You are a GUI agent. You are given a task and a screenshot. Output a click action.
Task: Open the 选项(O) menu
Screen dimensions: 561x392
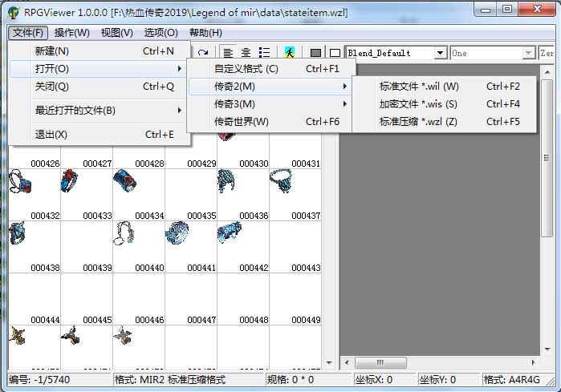click(x=161, y=33)
